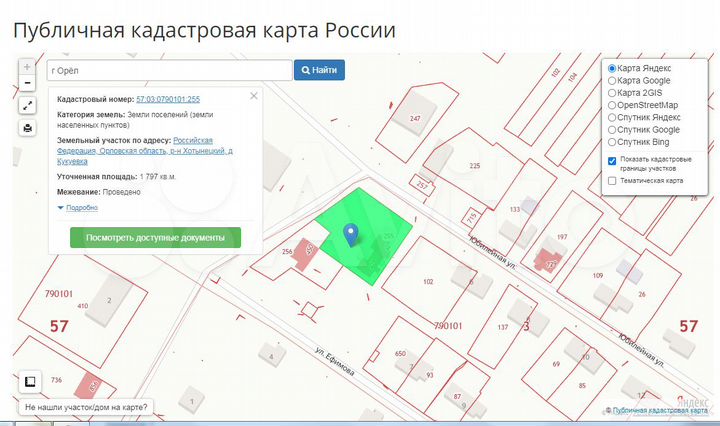Click parcel 410 on the map
The width and height of the screenshot is (720, 426).
[83, 306]
